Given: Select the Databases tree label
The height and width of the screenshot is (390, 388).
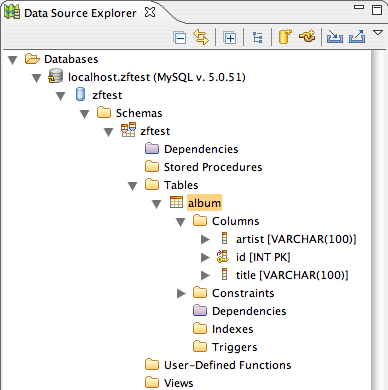Looking at the screenshot, I should tap(71, 59).
